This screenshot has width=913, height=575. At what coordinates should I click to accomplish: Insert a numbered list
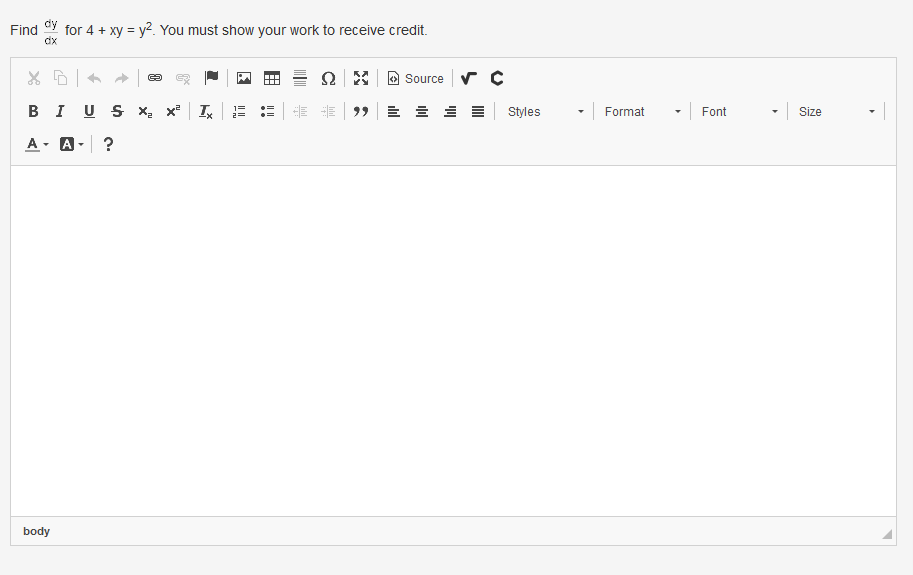tap(239, 111)
